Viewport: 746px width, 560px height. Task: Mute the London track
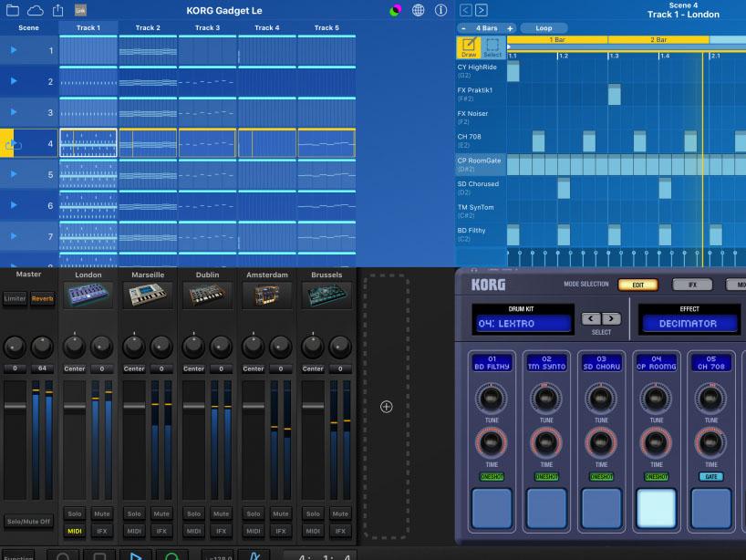(102, 513)
